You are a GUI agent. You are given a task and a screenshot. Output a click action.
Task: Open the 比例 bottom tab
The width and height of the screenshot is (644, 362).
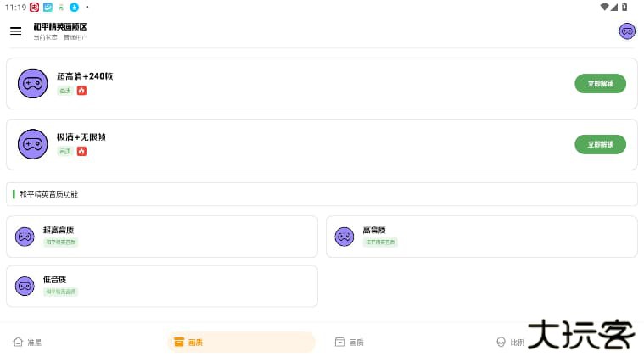pos(511,343)
